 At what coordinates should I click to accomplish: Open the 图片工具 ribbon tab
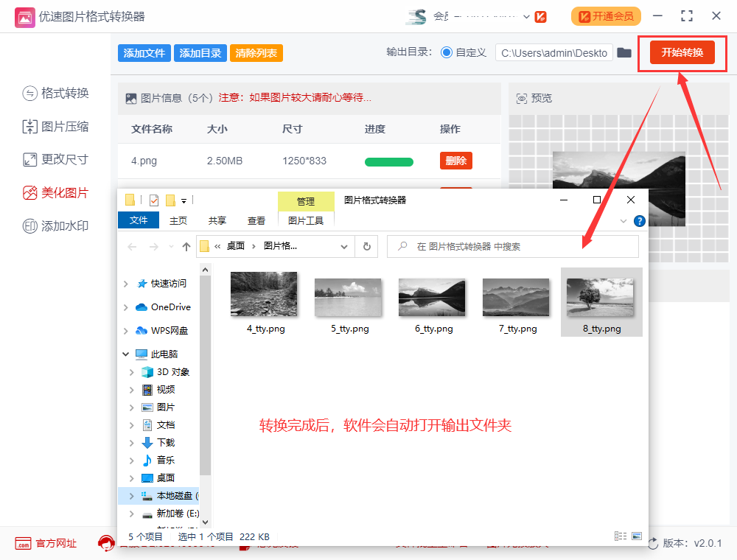click(x=306, y=220)
